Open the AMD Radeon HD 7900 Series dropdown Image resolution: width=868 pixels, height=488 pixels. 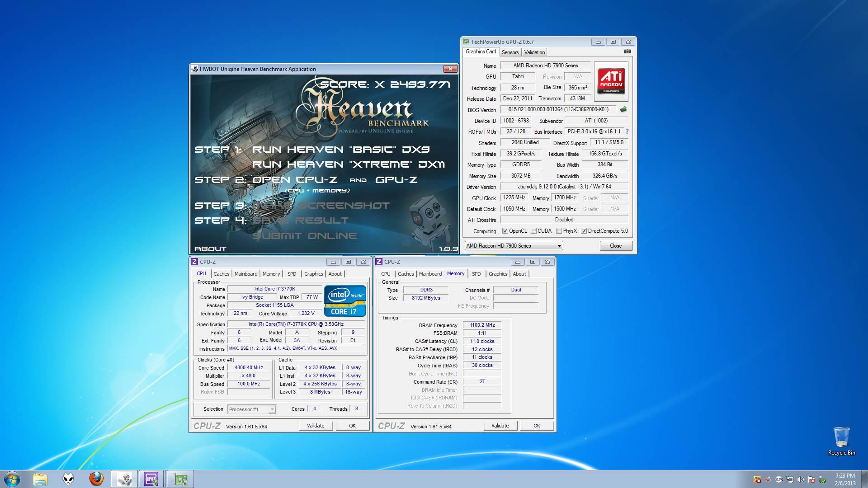tap(514, 246)
